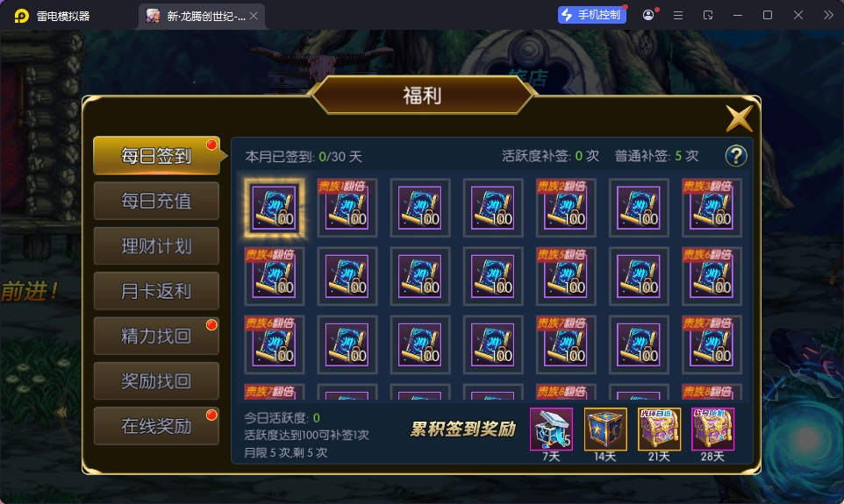The image size is (844, 504).
Task: Open the 精力找回 tab
Action: (157, 336)
